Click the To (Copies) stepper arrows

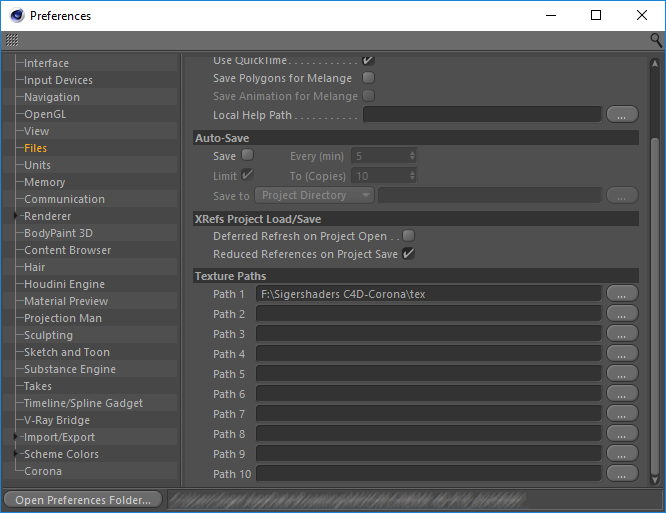point(412,176)
